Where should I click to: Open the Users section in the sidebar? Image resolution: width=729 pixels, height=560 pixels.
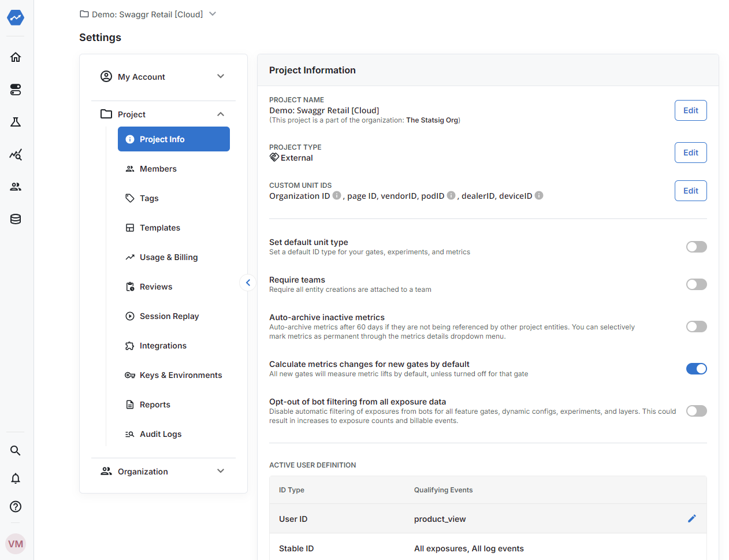click(x=15, y=187)
